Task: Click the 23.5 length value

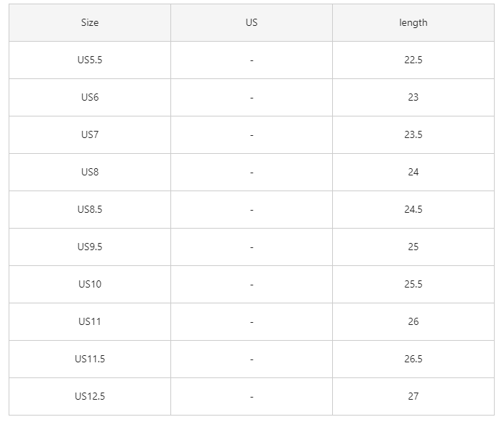Action: (x=413, y=134)
